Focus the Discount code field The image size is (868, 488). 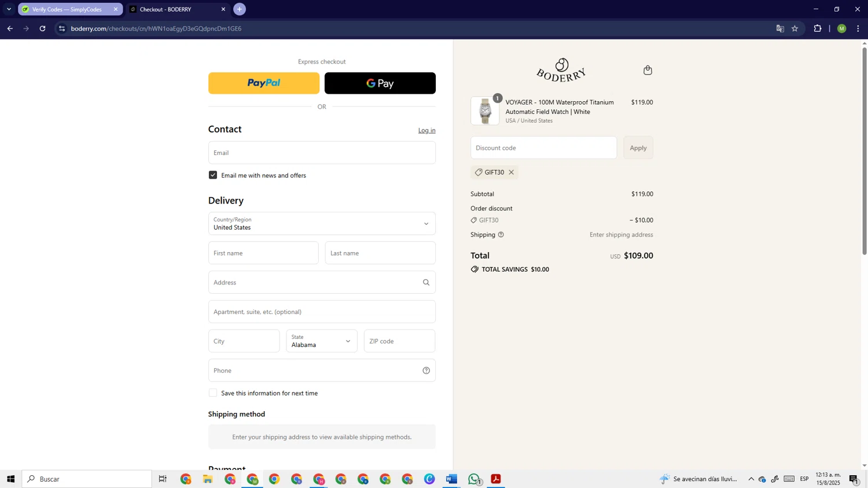tap(543, 148)
